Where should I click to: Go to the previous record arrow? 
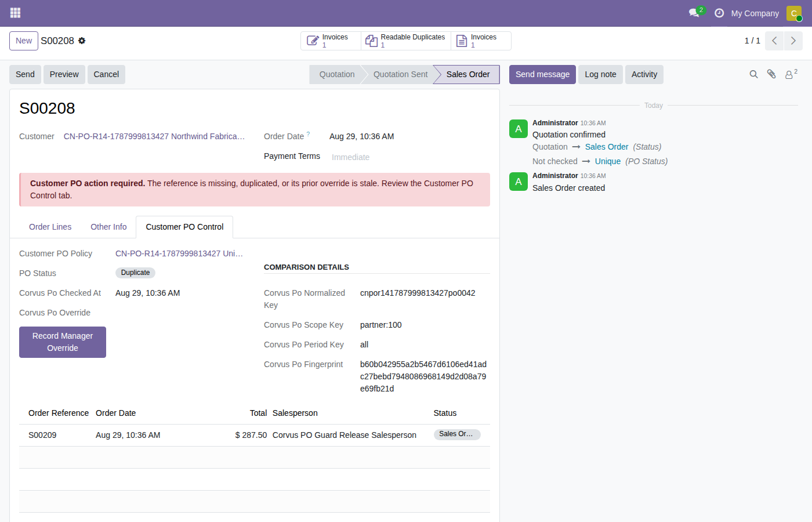[x=774, y=41]
